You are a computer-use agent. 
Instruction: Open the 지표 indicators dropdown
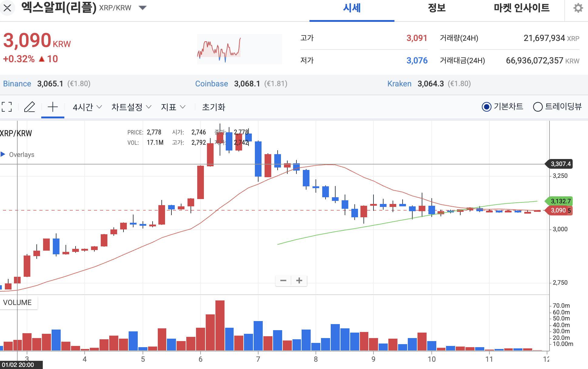[x=173, y=107]
